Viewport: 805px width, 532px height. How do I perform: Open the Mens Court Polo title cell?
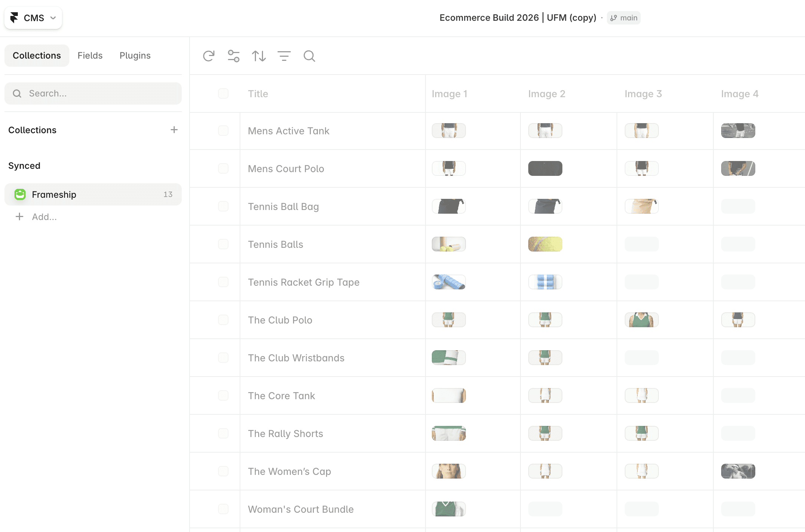(333, 169)
